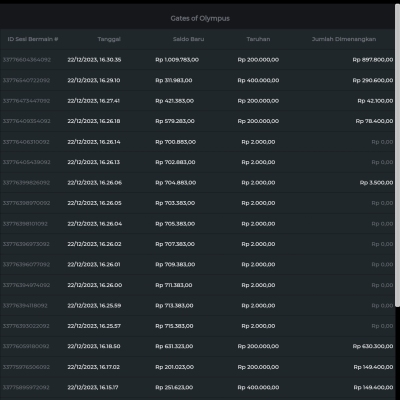This screenshot has width=400, height=400.
Task: Select date 22/12/2023, 16.26.18
Action: [94, 121]
